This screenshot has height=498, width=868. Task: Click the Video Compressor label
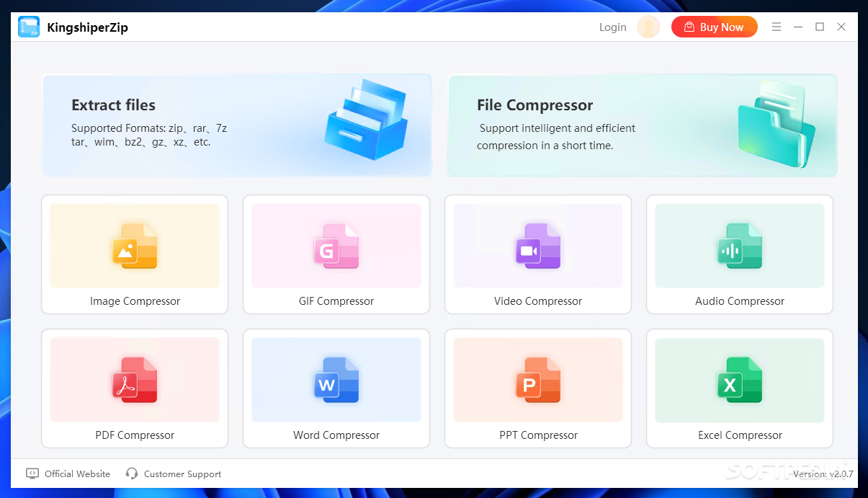pyautogui.click(x=538, y=301)
